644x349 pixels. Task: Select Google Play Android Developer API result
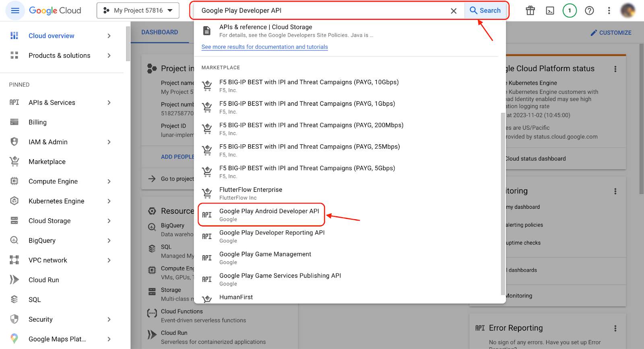pos(269,215)
